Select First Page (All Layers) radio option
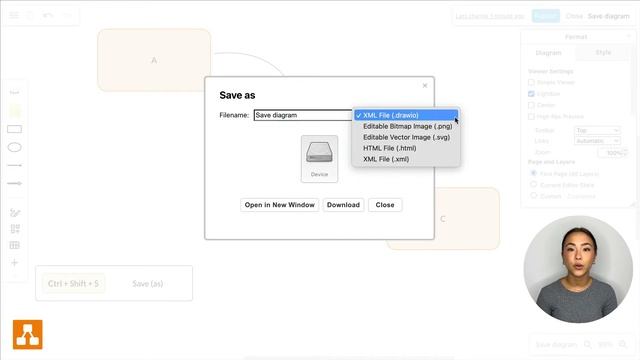Viewport: 640px width, 360px height. pos(533,173)
